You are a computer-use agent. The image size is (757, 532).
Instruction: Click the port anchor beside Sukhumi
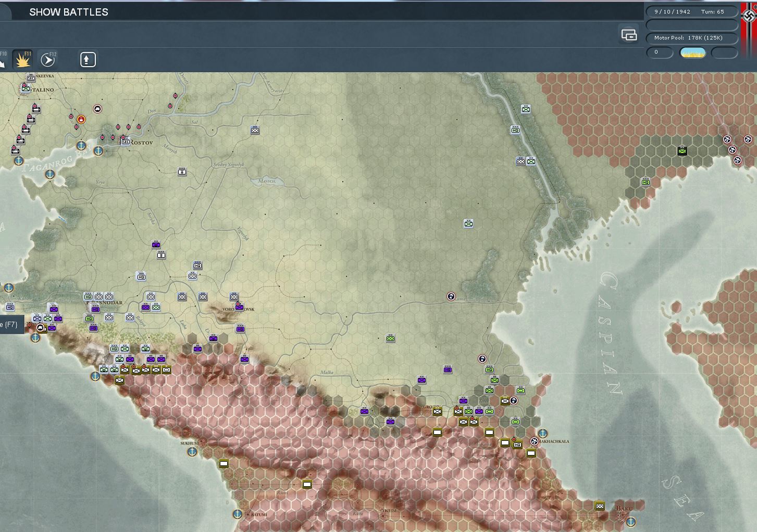tap(192, 452)
